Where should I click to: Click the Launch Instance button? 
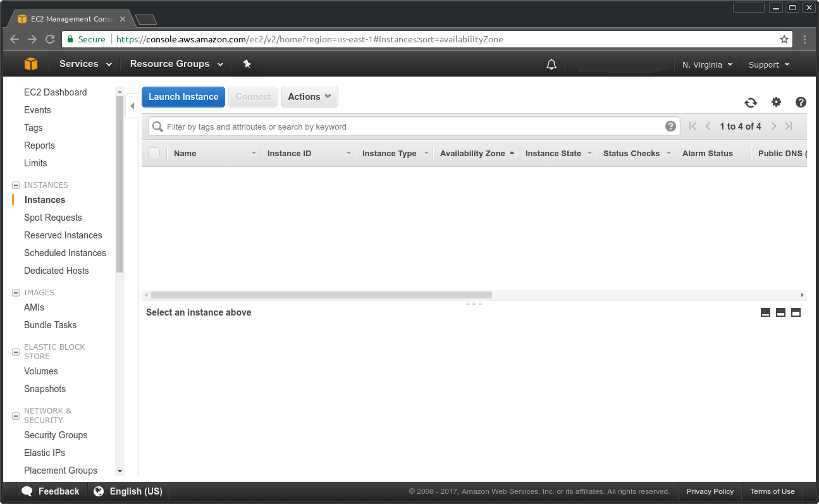[183, 97]
